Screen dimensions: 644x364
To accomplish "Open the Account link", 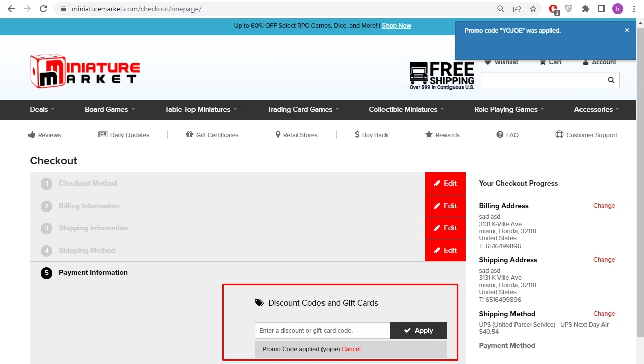I will tap(599, 62).
